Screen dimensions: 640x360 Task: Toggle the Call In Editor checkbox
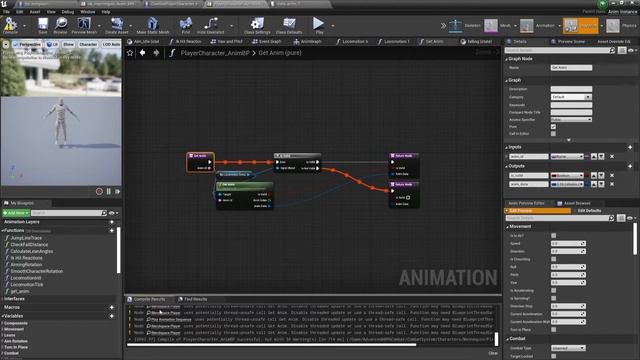point(553,133)
